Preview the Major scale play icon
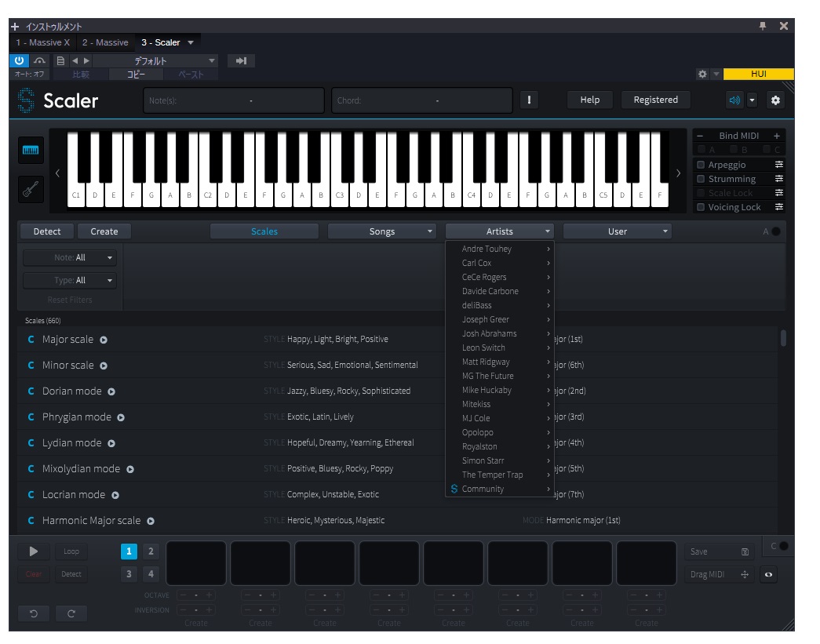820x644 pixels. (x=104, y=340)
